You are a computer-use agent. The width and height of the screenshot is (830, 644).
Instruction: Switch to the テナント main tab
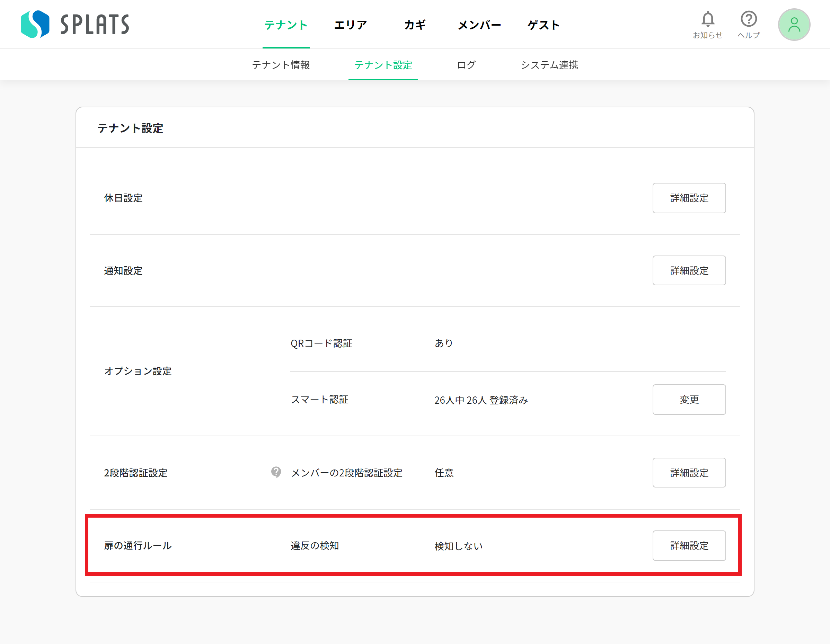coord(286,25)
